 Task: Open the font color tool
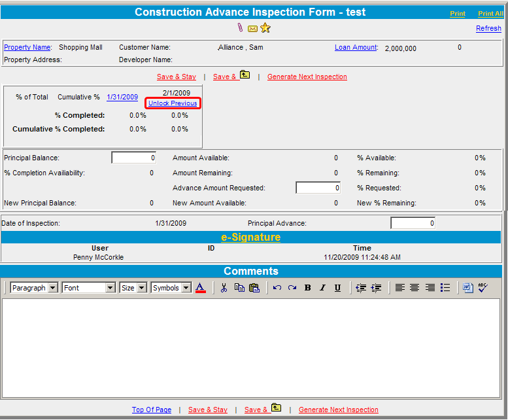tap(201, 287)
